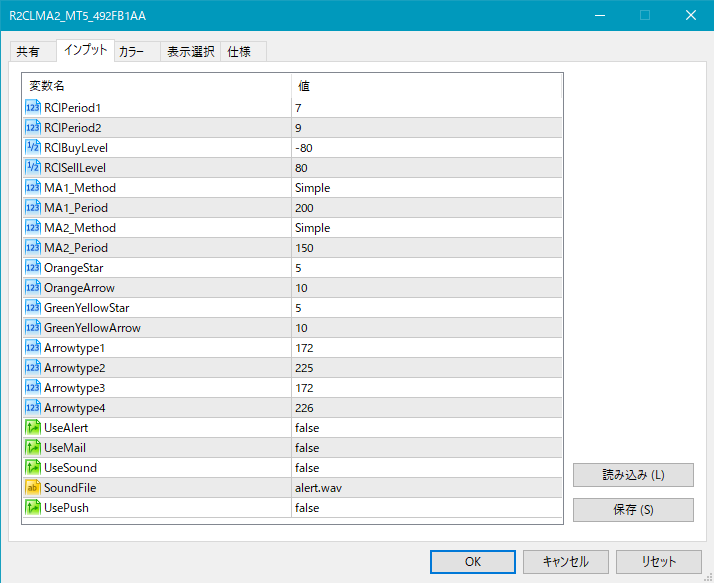
Task: Select the UsePush variable name
Action: click(x=66, y=508)
